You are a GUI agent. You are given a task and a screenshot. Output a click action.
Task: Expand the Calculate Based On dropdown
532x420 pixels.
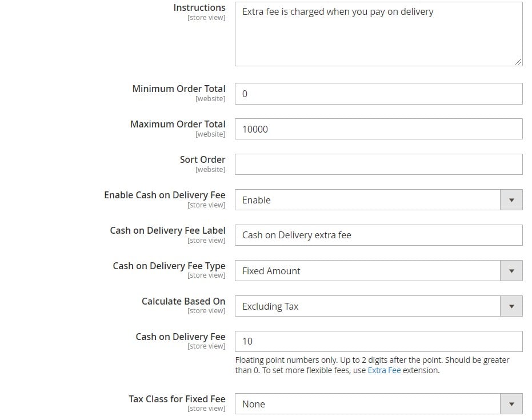click(x=379, y=306)
